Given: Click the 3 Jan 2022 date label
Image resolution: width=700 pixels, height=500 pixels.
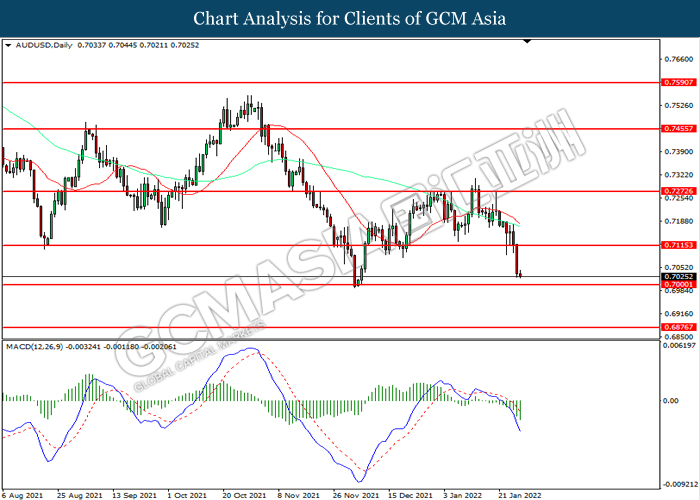Looking at the screenshot, I should pos(463,495).
